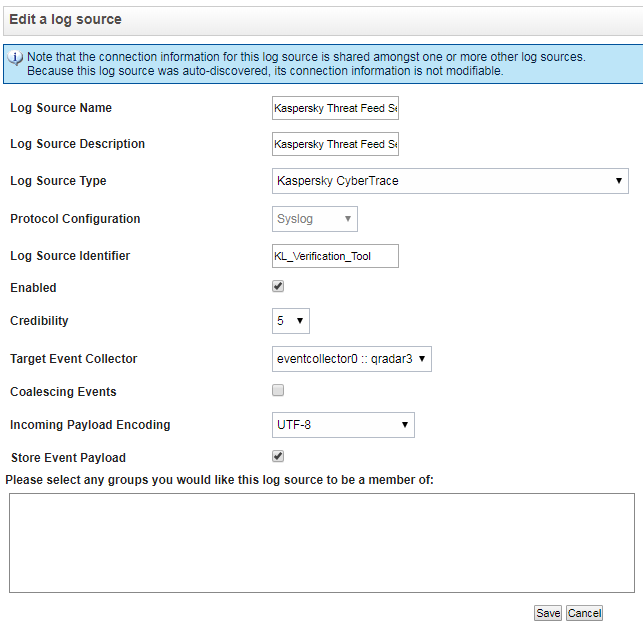Click the Save button
This screenshot has width=643, height=628.
coord(548,613)
